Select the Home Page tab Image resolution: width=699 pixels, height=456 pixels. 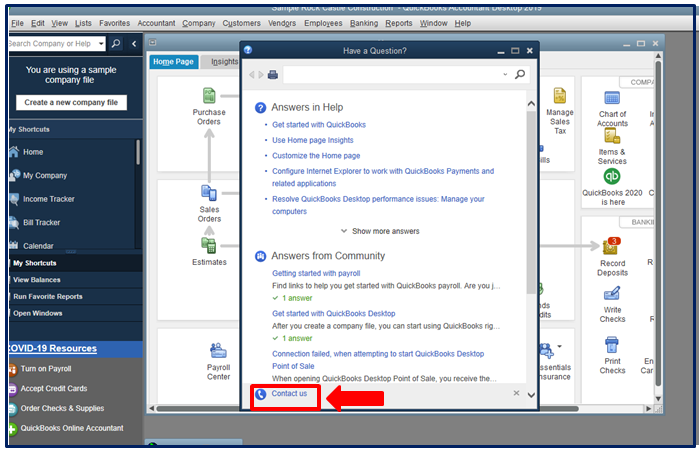coord(173,62)
